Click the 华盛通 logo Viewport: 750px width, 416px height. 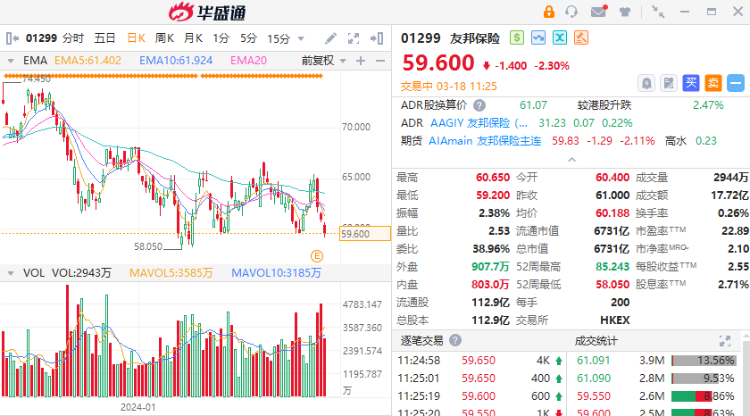208,12
